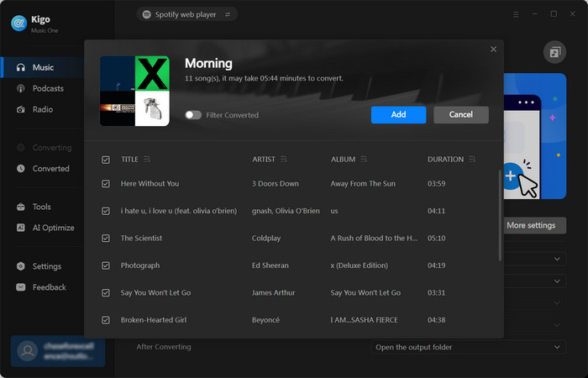The height and width of the screenshot is (378, 588).
Task: Click the blue Add button
Action: (399, 115)
